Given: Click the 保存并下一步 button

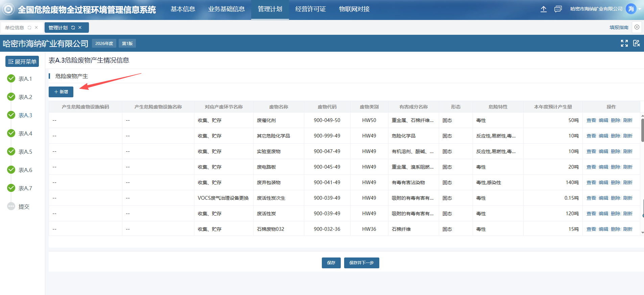Looking at the screenshot, I should 361,263.
